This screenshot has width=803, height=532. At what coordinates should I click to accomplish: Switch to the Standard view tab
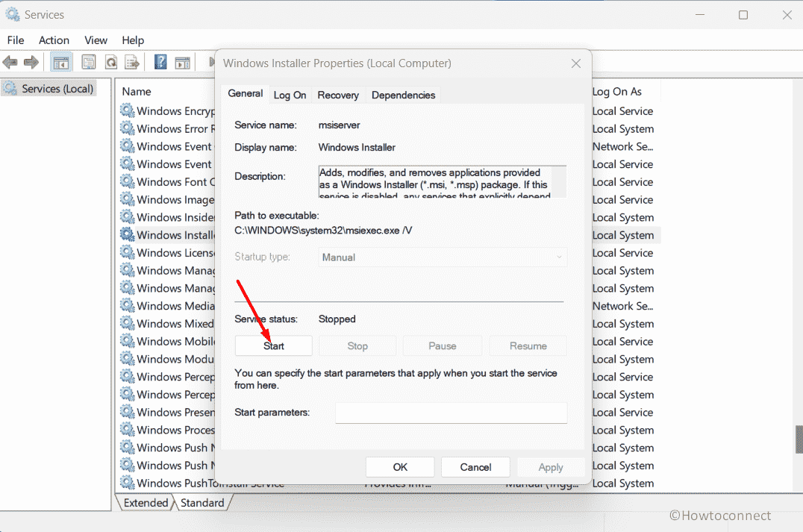pos(202,503)
